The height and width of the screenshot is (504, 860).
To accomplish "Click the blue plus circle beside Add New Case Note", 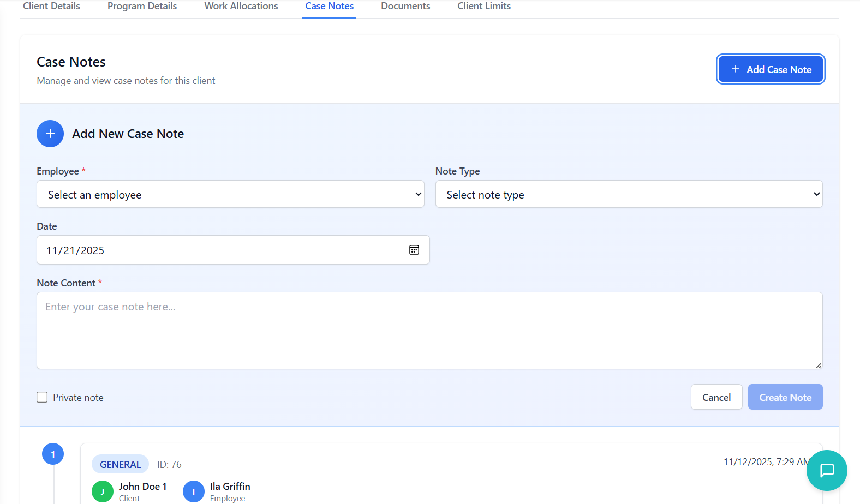I will (x=50, y=134).
